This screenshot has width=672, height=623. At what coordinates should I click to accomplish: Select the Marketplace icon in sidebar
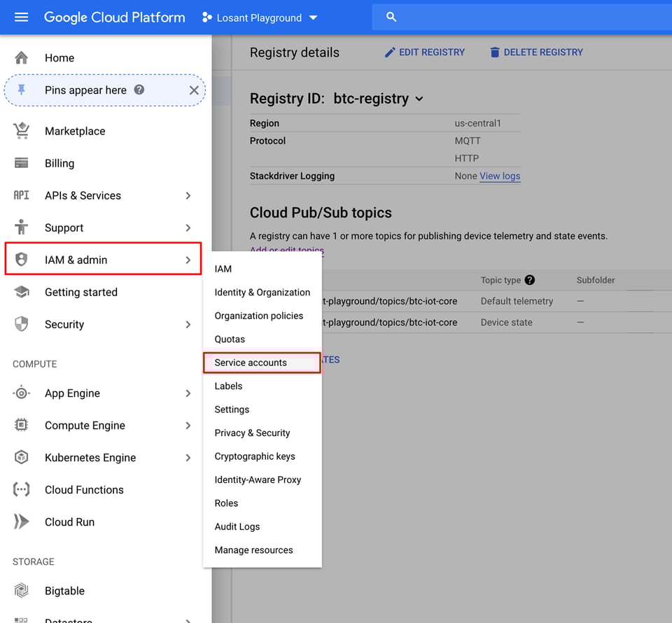(x=22, y=131)
